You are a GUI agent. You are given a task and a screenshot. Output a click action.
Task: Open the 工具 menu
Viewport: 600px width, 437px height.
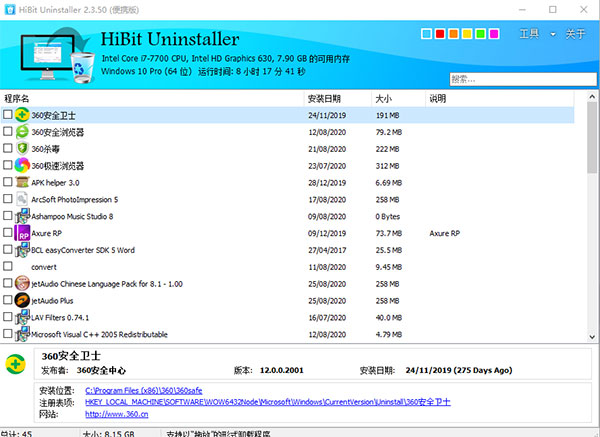pos(529,34)
